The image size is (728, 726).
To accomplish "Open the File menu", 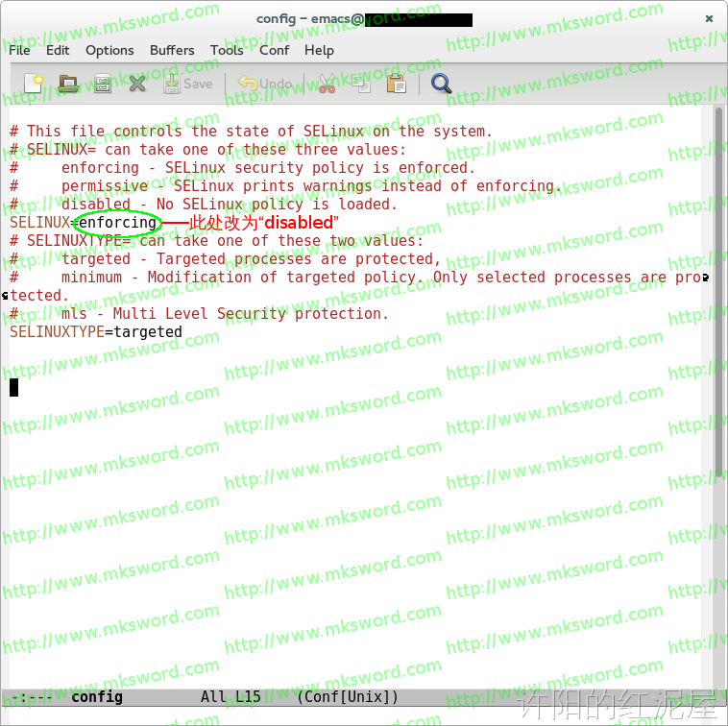I will click(19, 50).
